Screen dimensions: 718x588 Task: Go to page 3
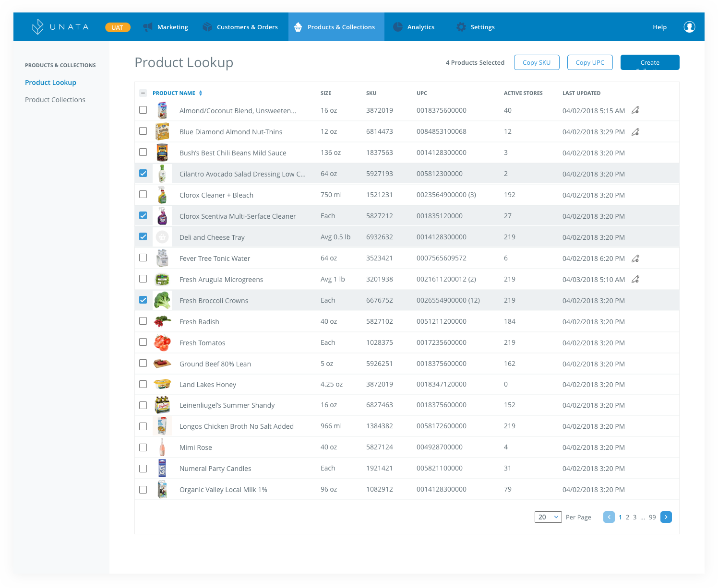pyautogui.click(x=634, y=517)
